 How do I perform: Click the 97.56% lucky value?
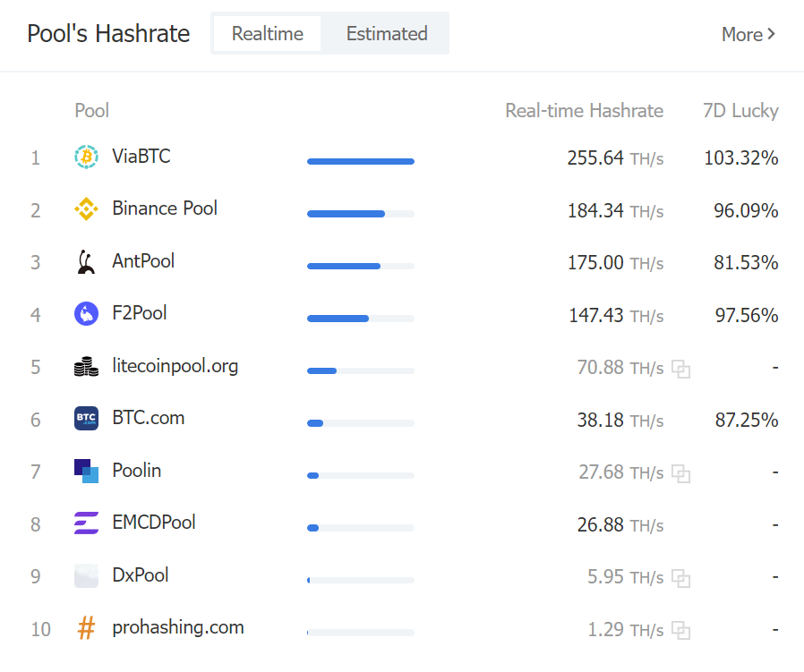click(x=747, y=315)
